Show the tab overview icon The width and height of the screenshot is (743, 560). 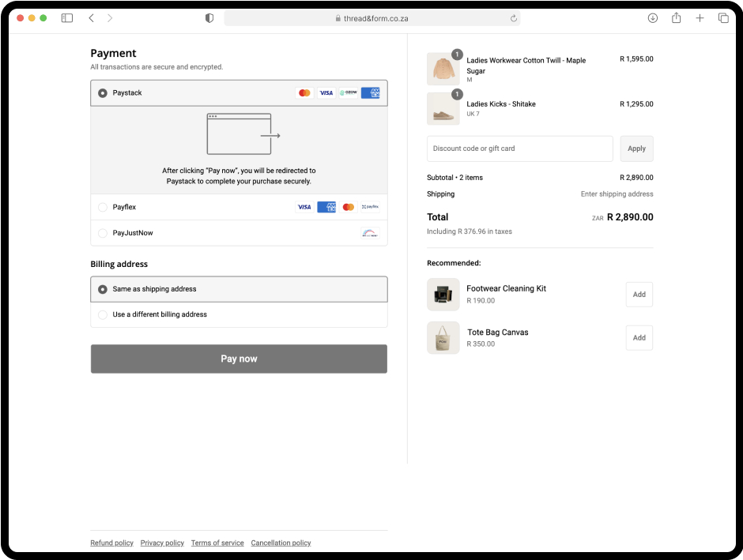722,18
